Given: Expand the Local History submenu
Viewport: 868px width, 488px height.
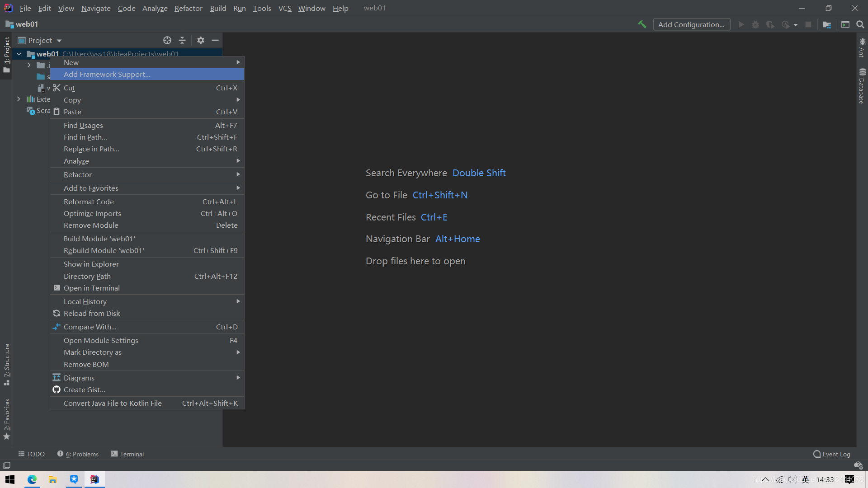Looking at the screenshot, I should point(85,301).
